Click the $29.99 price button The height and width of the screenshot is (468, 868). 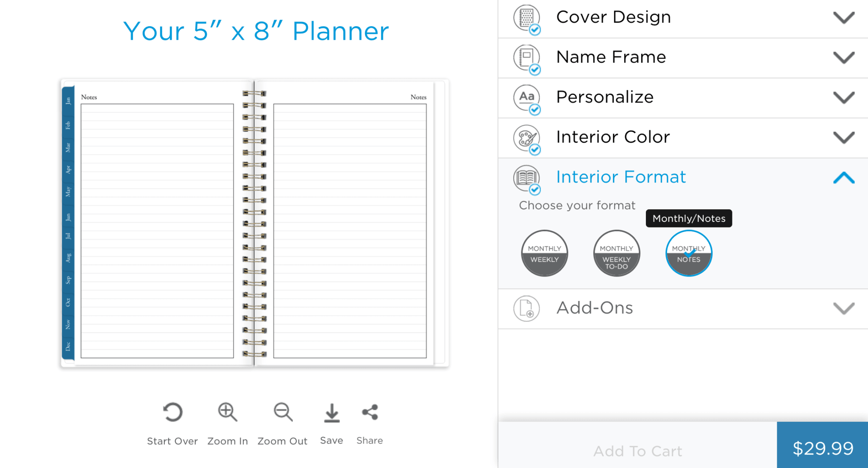pos(822,448)
